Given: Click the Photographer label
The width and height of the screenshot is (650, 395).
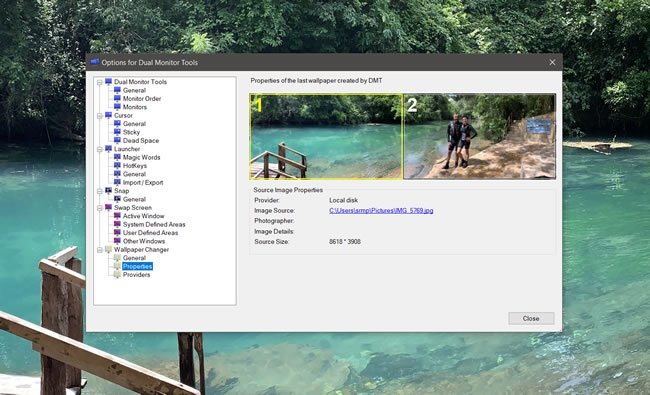Looking at the screenshot, I should click(274, 221).
